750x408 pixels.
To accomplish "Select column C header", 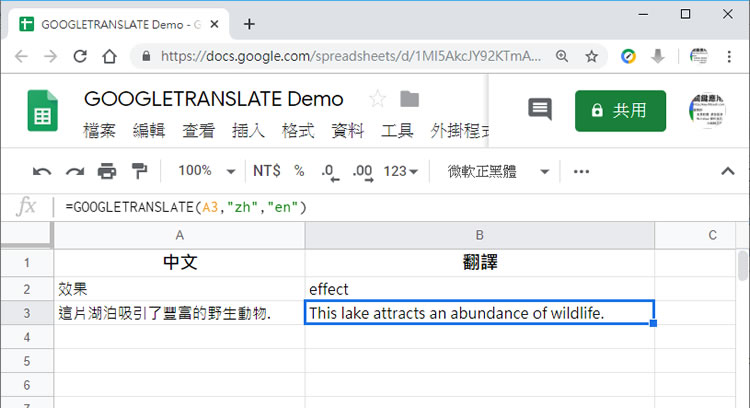I will [695, 235].
